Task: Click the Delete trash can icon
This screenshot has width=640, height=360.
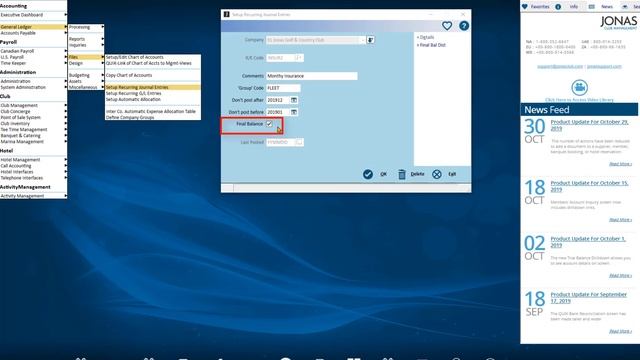Action: point(402,174)
